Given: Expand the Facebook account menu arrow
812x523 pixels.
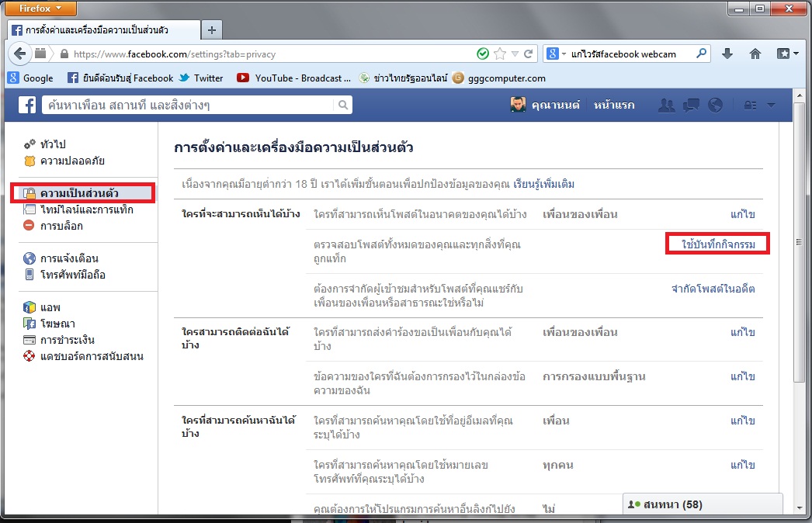Looking at the screenshot, I should (x=771, y=105).
